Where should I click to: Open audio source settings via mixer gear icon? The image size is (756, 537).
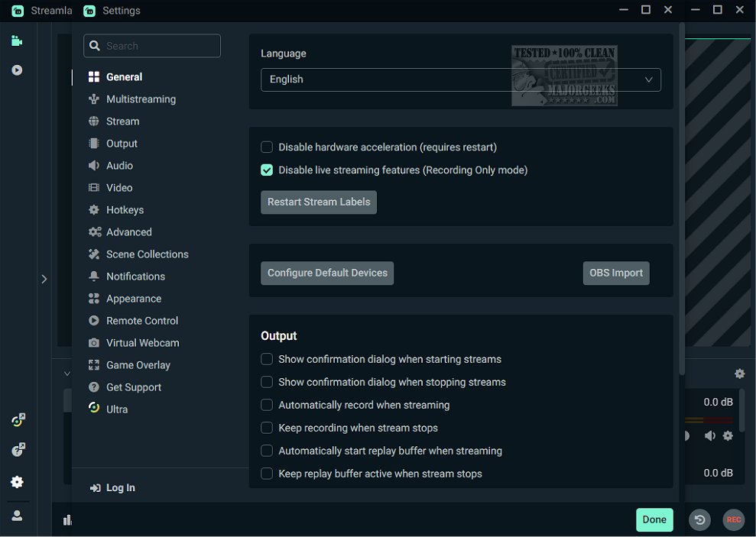[x=727, y=435]
